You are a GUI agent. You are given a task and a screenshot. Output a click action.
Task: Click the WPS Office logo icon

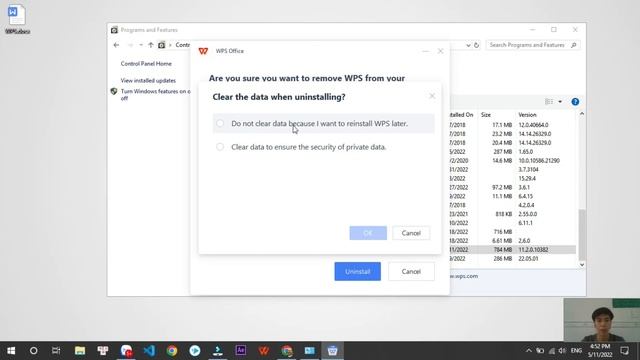(203, 51)
